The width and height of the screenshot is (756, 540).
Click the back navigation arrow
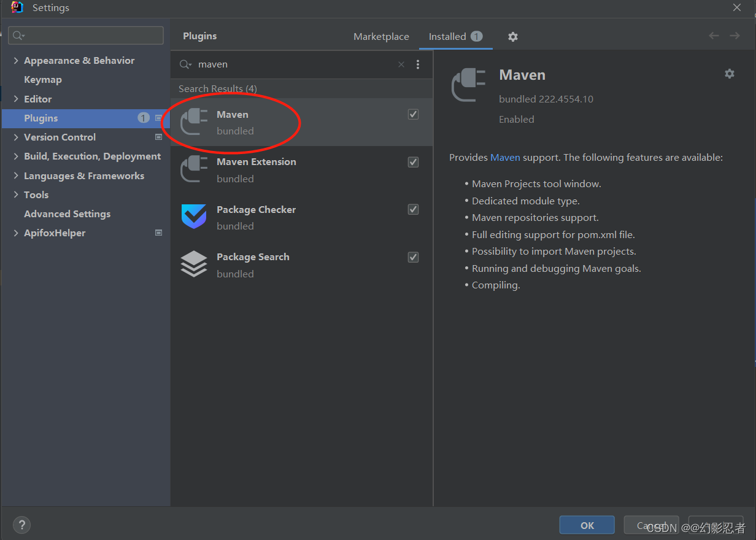[714, 36]
